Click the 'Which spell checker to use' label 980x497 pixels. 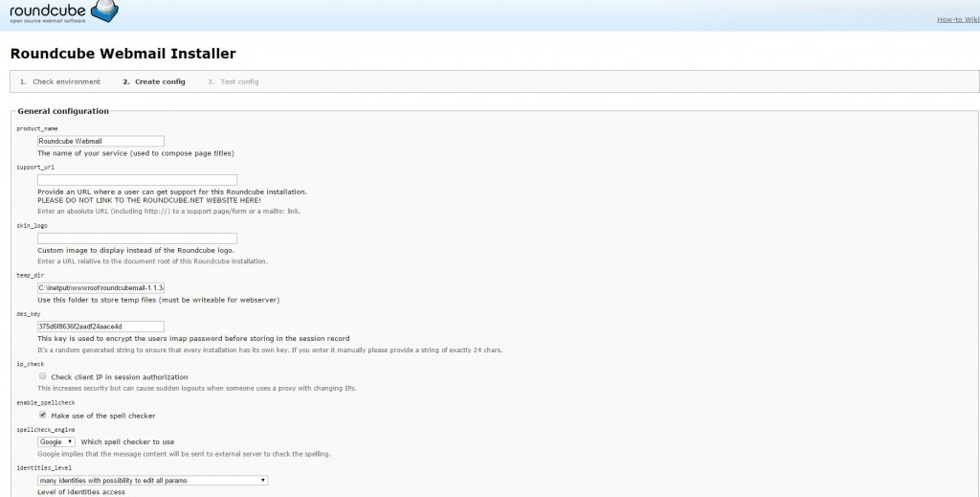tap(127, 442)
